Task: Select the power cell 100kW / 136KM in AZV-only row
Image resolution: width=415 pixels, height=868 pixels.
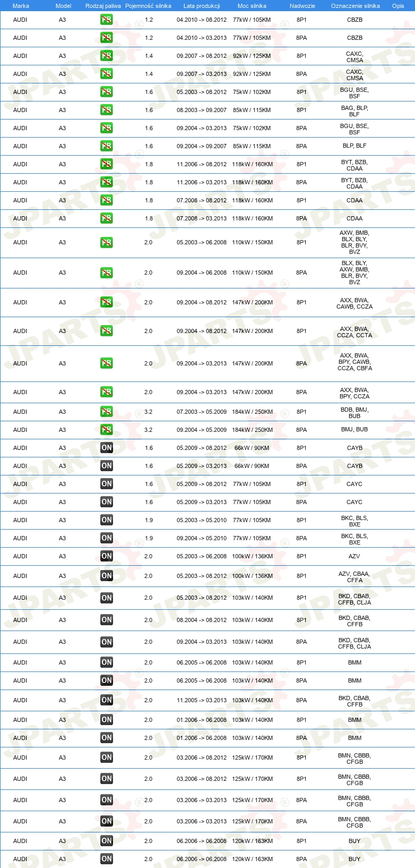Action: pos(252,556)
